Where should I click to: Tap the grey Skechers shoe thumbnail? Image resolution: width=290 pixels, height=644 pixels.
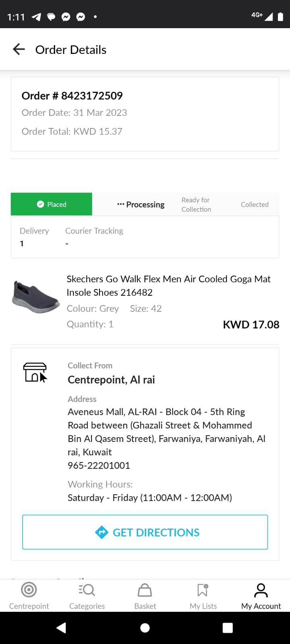click(36, 297)
